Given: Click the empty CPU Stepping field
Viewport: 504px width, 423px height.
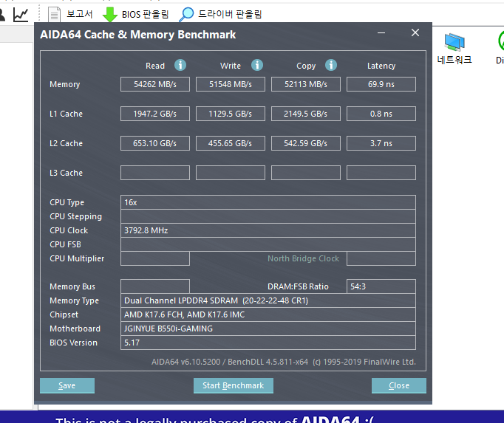Looking at the screenshot, I should click(268, 216).
